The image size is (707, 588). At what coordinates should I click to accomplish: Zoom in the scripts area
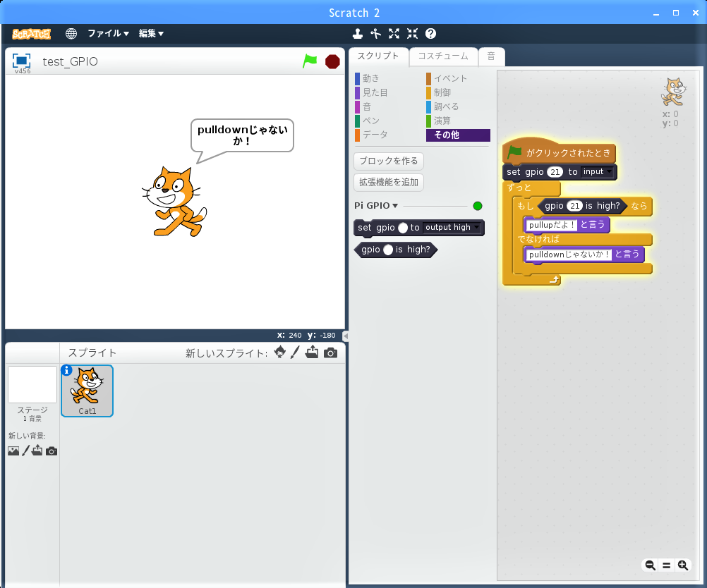[x=683, y=565]
